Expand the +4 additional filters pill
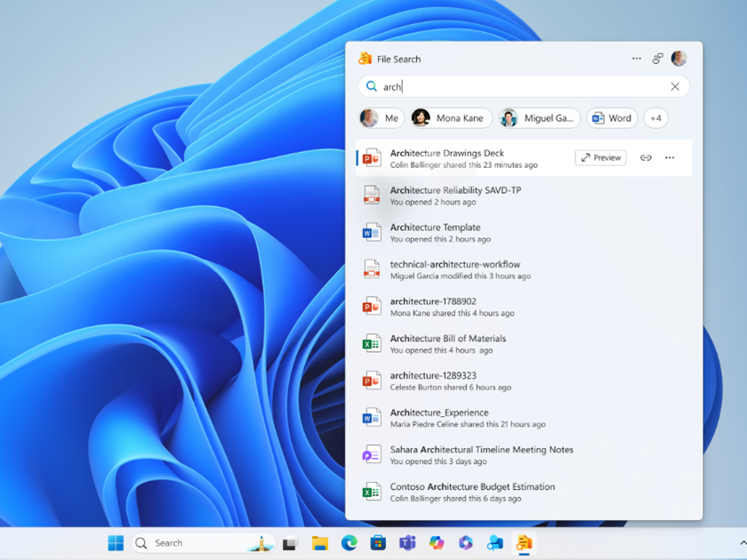This screenshot has height=560, width=747. pos(655,117)
